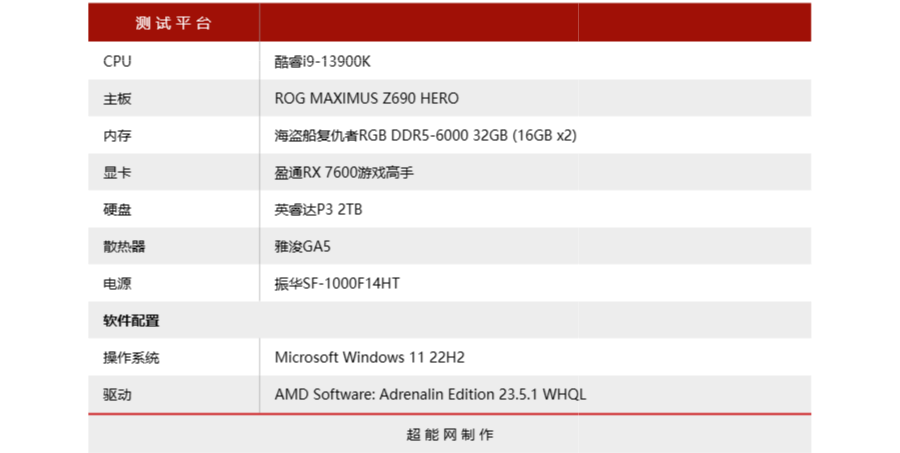The height and width of the screenshot is (453, 900).
Task: Click the Microsoft Windows 11 22H2 text
Action: 370,357
